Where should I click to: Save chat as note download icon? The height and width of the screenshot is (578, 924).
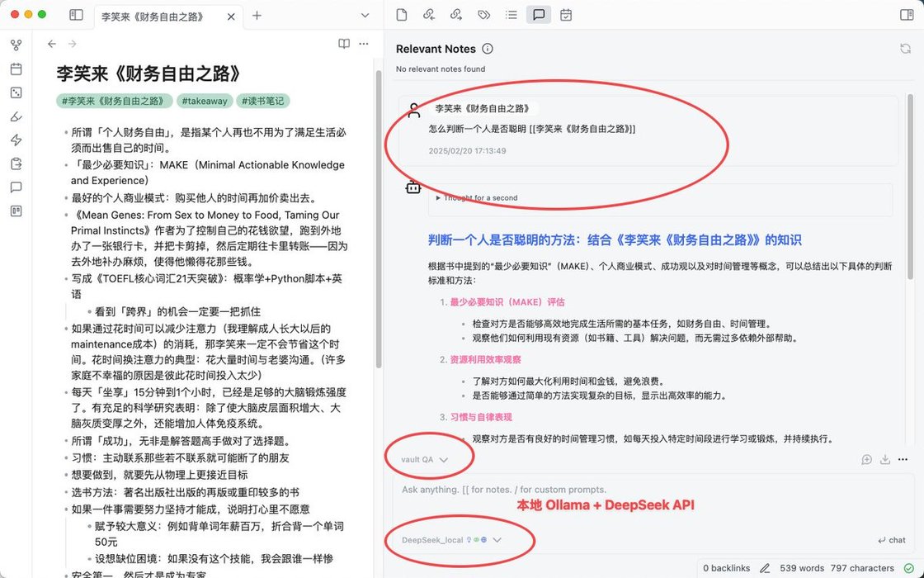[x=884, y=459]
